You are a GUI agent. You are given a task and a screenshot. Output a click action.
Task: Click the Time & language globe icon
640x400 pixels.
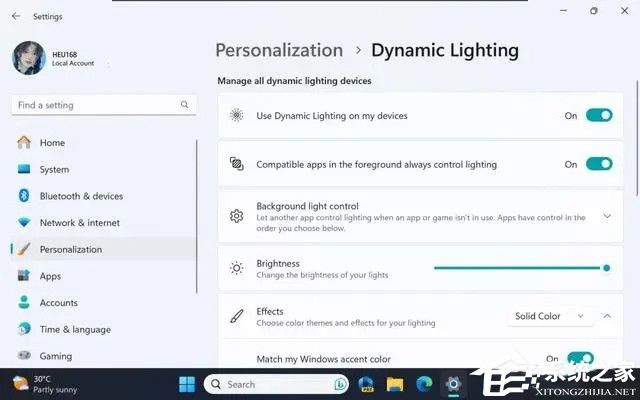24,329
